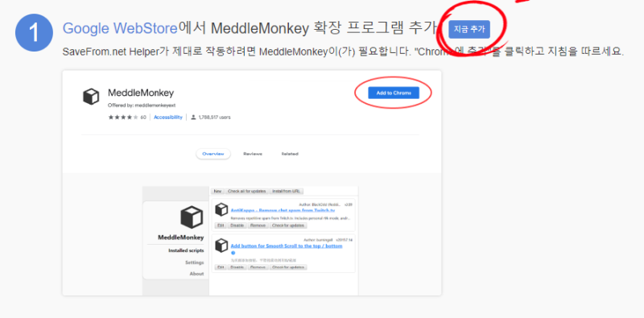644x318 pixels.
Task: Click the Install from URL button
Action: coord(287,191)
